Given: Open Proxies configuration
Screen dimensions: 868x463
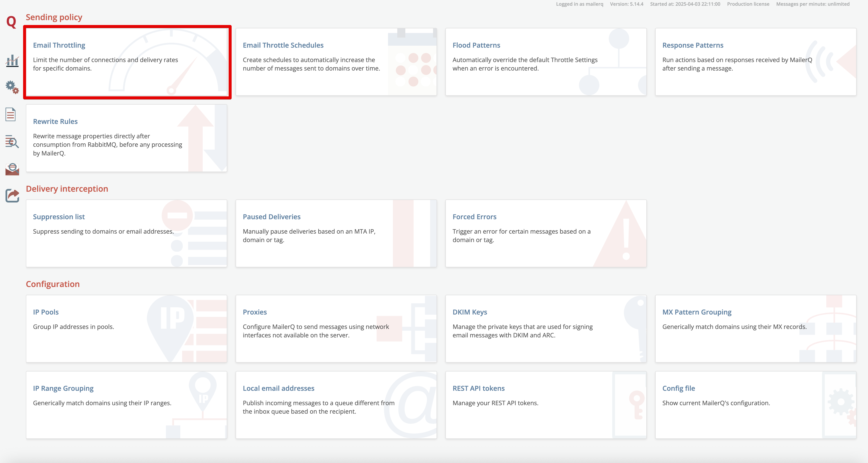Looking at the screenshot, I should pyautogui.click(x=336, y=329).
